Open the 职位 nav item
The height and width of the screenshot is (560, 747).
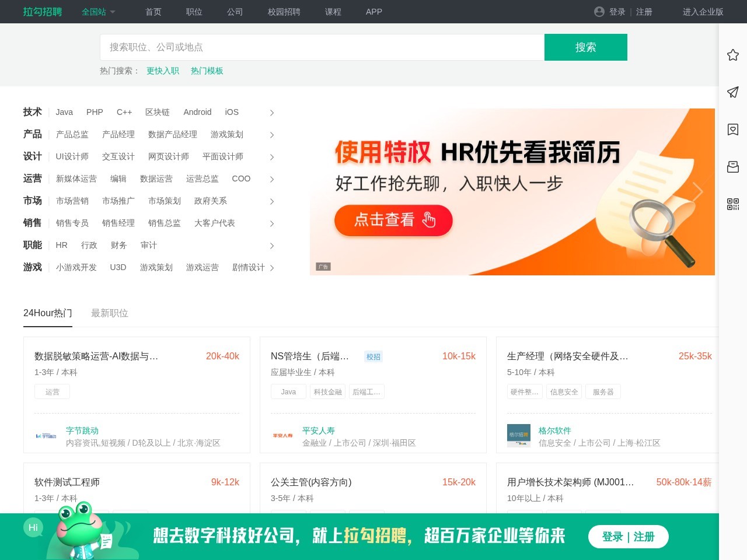coord(194,12)
